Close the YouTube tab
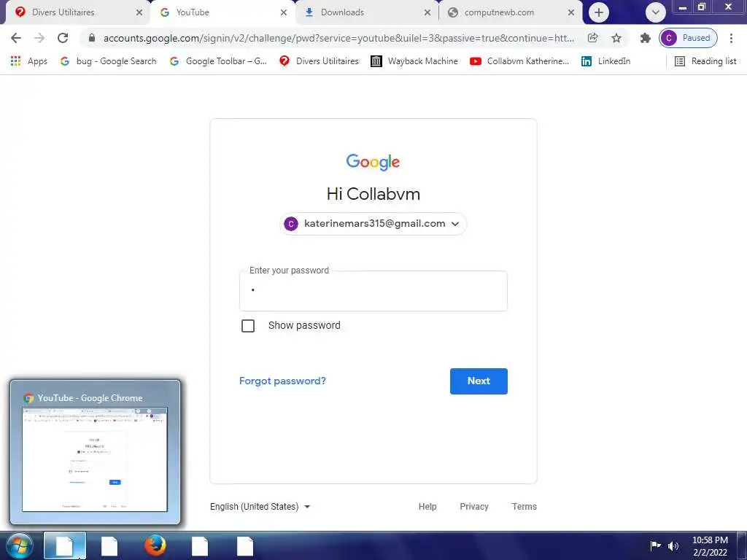The height and width of the screenshot is (560, 747). [284, 12]
